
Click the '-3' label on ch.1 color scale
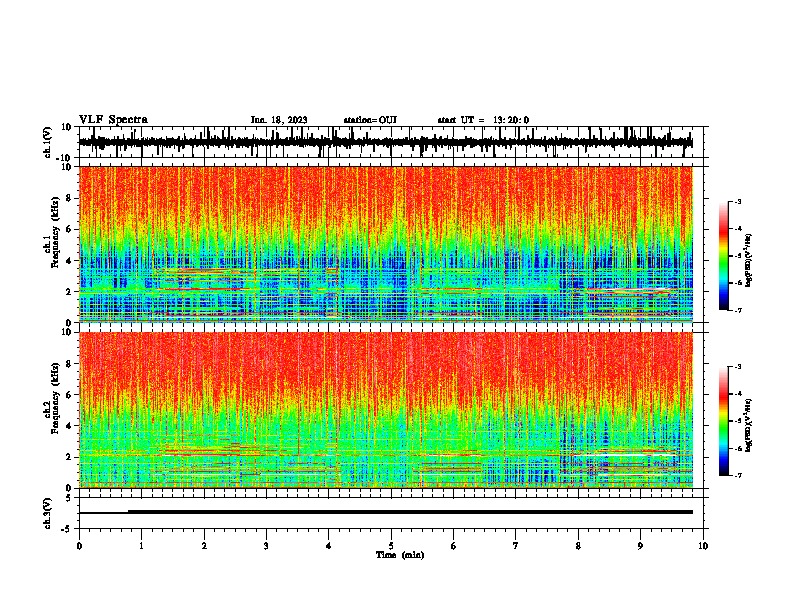tap(737, 201)
